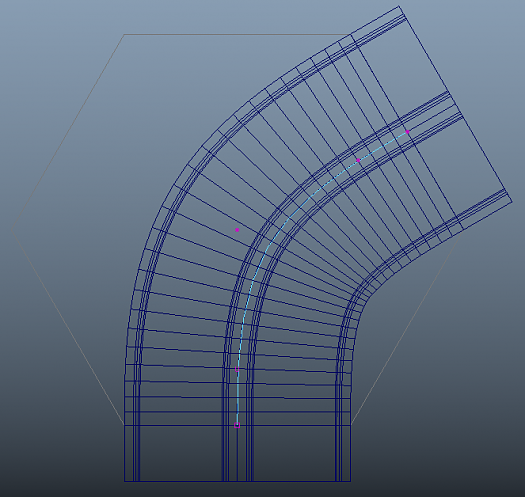The height and width of the screenshot is (497, 525).
Task: Click the bottom-left corner of the wireframe mesh
Action: tap(124, 482)
